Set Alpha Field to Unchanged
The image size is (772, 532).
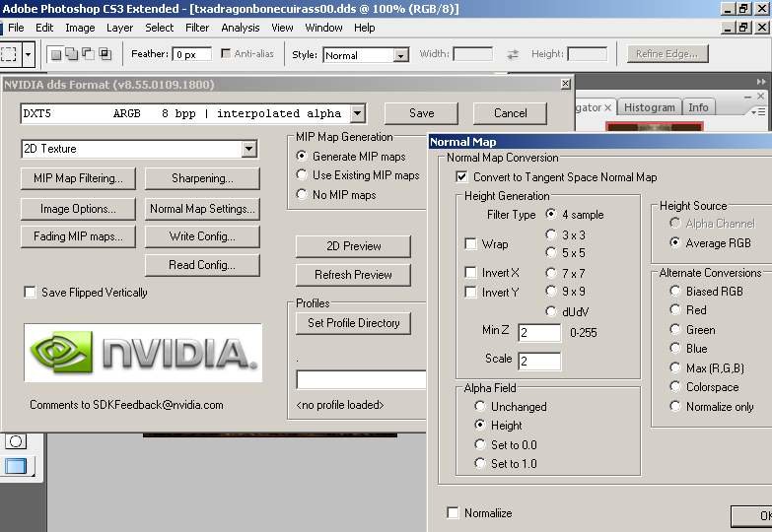479,407
